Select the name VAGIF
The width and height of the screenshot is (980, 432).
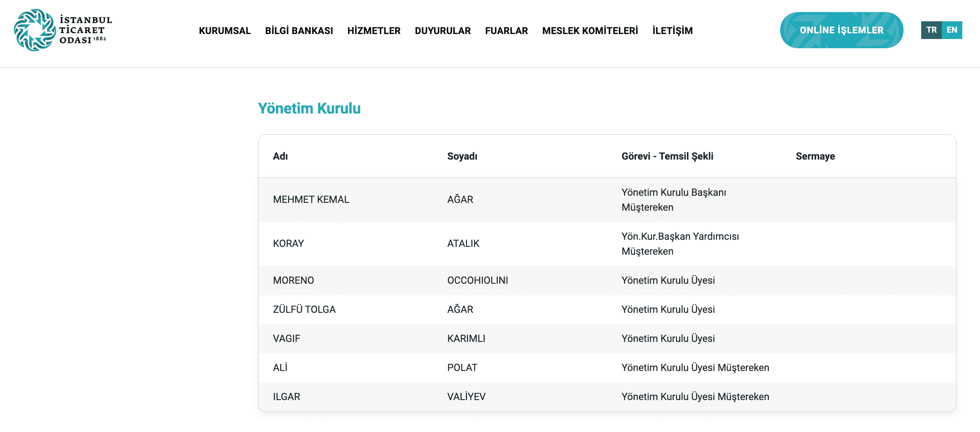287,339
